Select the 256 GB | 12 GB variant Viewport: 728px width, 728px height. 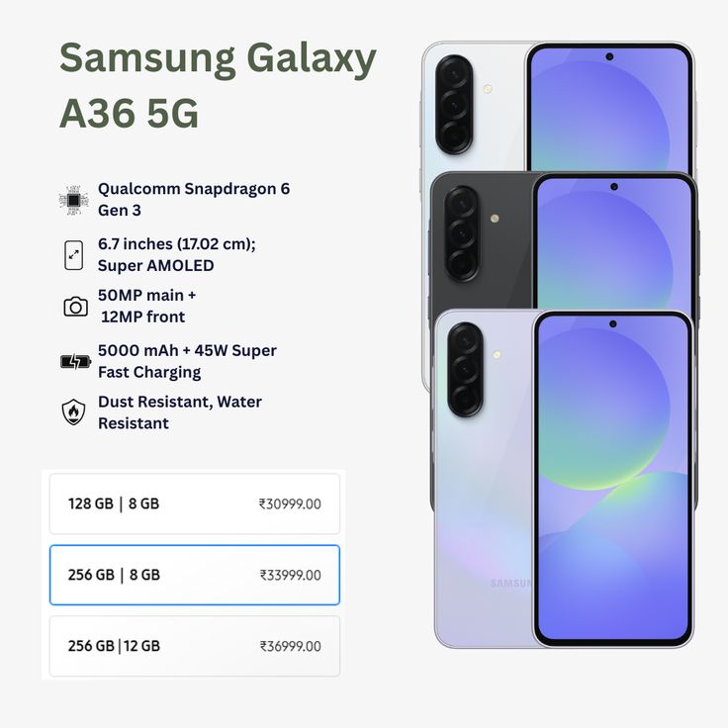195,646
